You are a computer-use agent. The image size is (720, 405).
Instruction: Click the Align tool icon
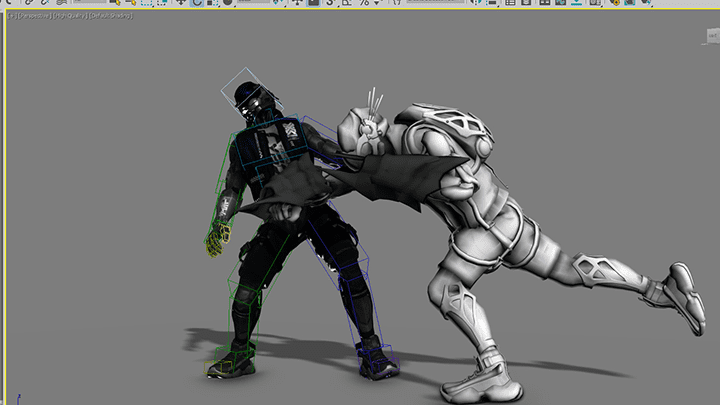point(492,3)
